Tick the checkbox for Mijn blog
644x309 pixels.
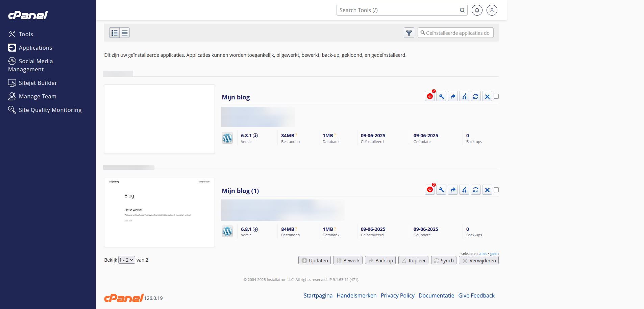click(x=496, y=96)
